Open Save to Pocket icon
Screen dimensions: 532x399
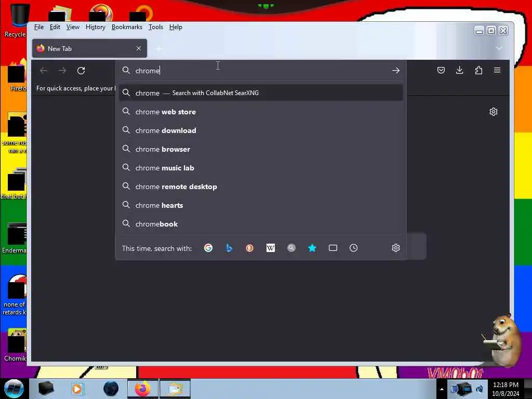coord(441,70)
